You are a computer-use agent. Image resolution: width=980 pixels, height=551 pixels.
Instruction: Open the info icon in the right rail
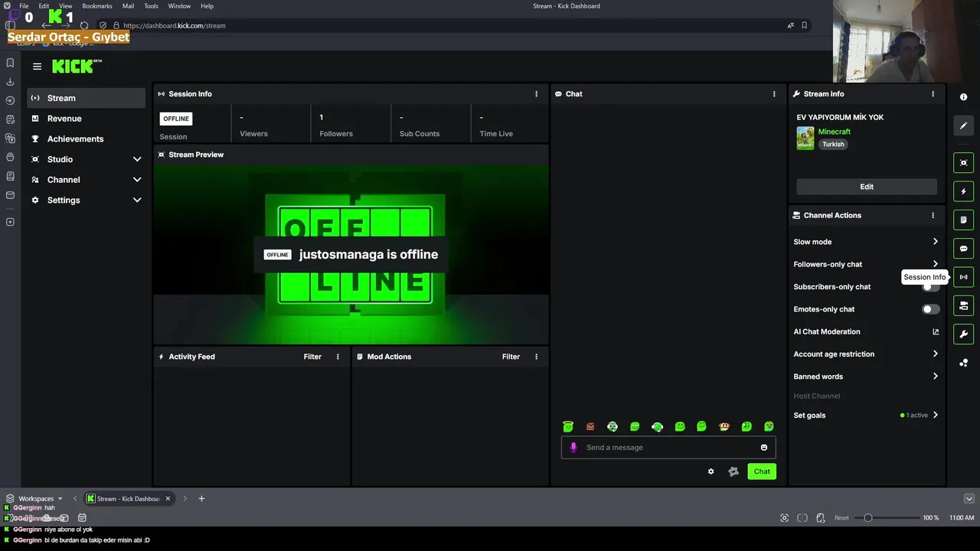[963, 97]
